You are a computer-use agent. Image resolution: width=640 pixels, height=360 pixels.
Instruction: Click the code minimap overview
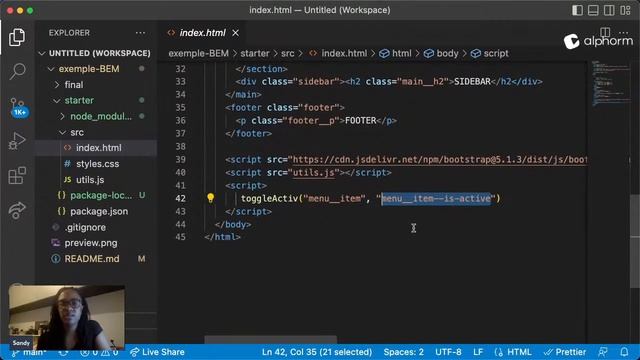pos(610,84)
